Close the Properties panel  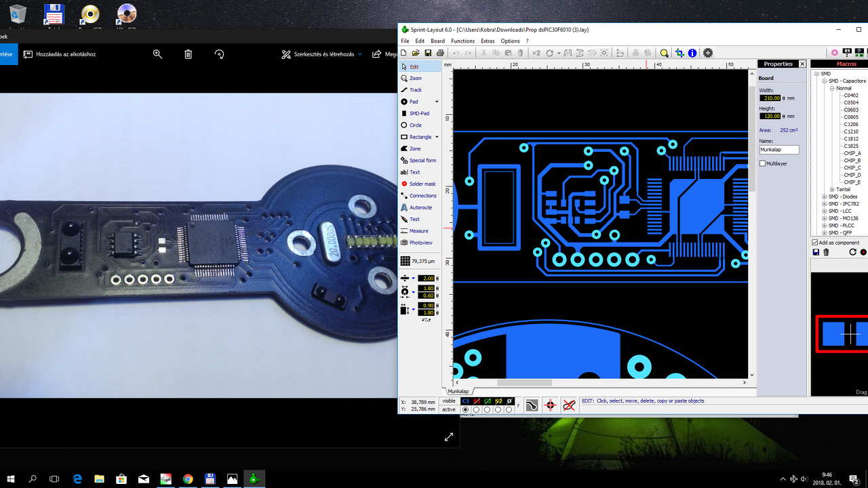(802, 64)
